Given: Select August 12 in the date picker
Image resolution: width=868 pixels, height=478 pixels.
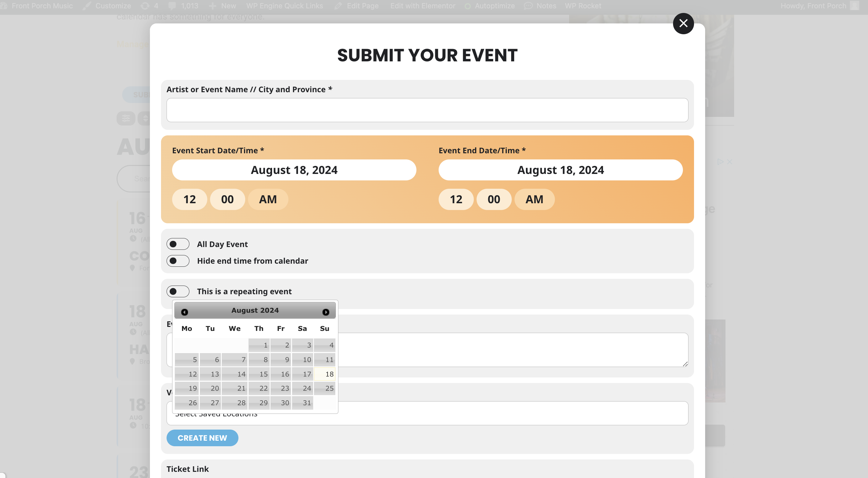Looking at the screenshot, I should click(187, 374).
